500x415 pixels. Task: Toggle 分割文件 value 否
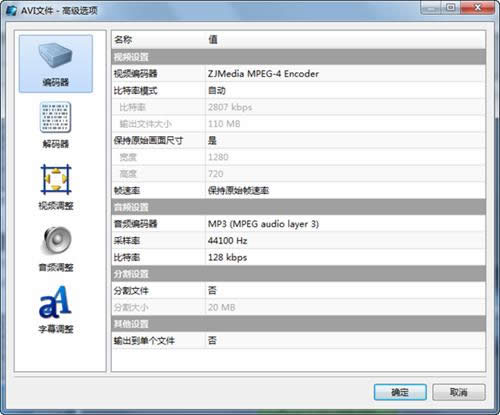click(345, 290)
